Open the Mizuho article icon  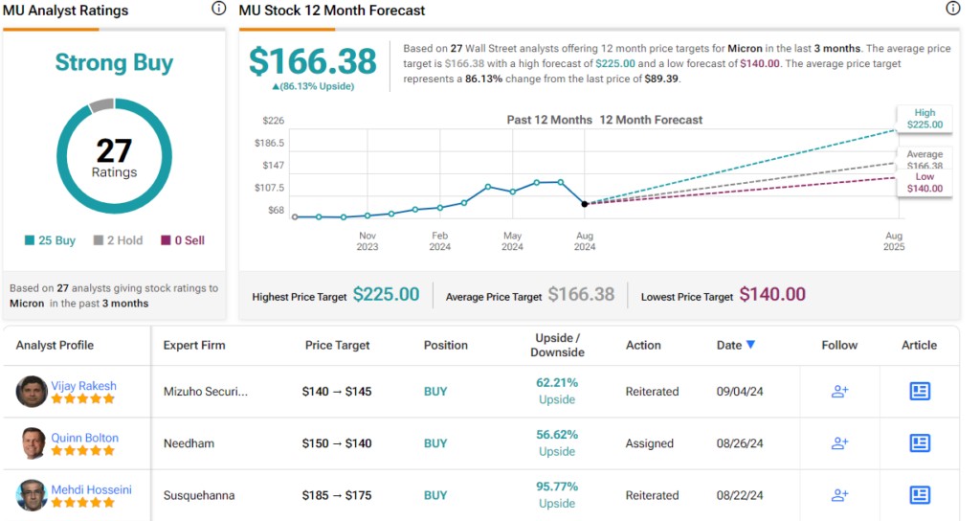tap(919, 392)
